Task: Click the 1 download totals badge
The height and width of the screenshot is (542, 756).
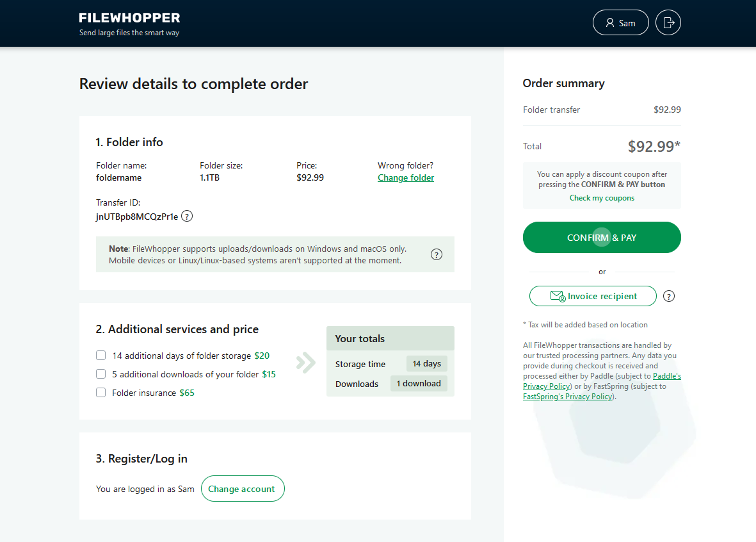Action: 419,383
